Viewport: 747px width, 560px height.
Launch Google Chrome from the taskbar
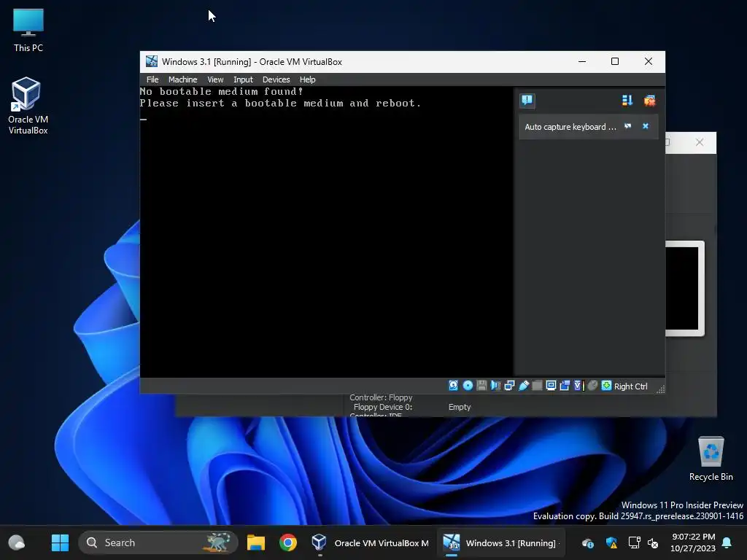(287, 542)
